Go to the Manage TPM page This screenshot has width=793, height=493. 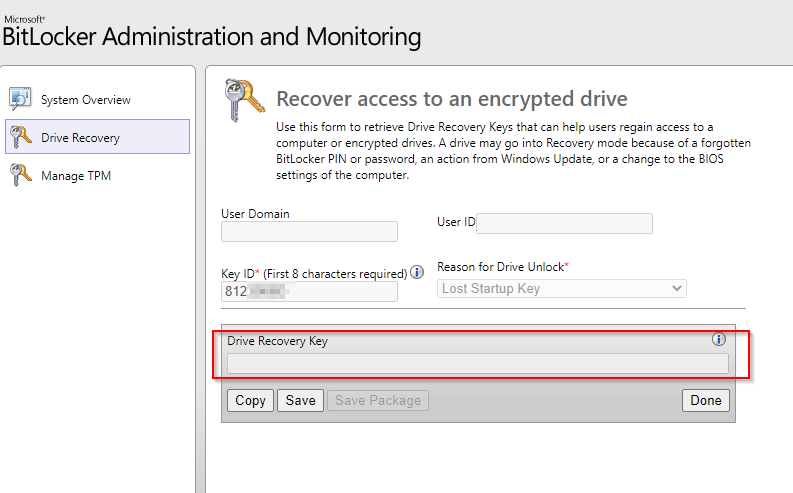point(76,176)
